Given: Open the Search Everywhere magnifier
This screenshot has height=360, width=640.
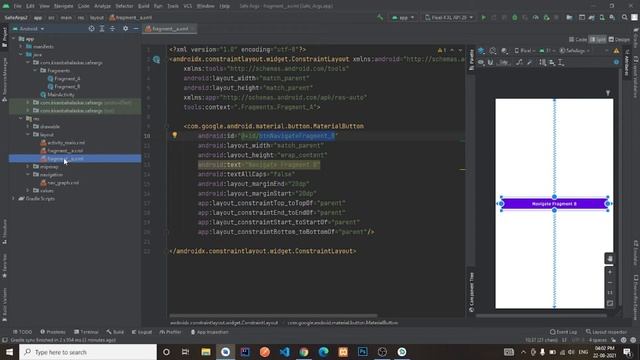Looking at the screenshot, I should tap(624, 18).
